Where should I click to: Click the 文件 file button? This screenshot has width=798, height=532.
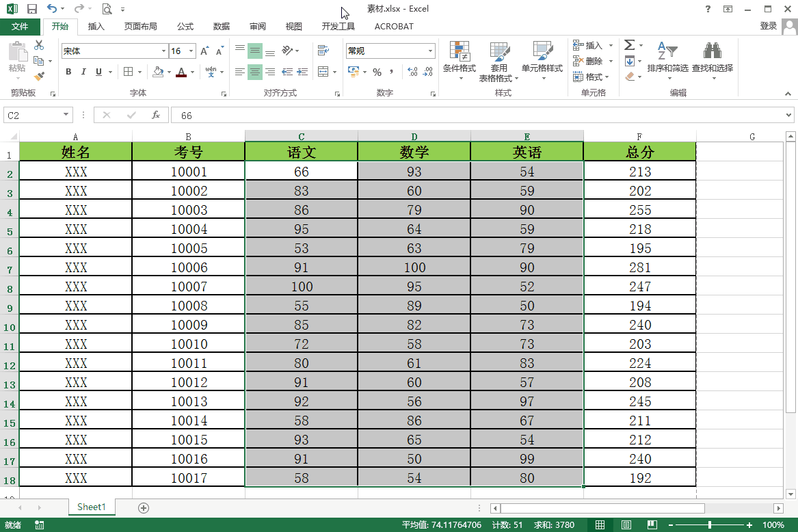(21, 27)
